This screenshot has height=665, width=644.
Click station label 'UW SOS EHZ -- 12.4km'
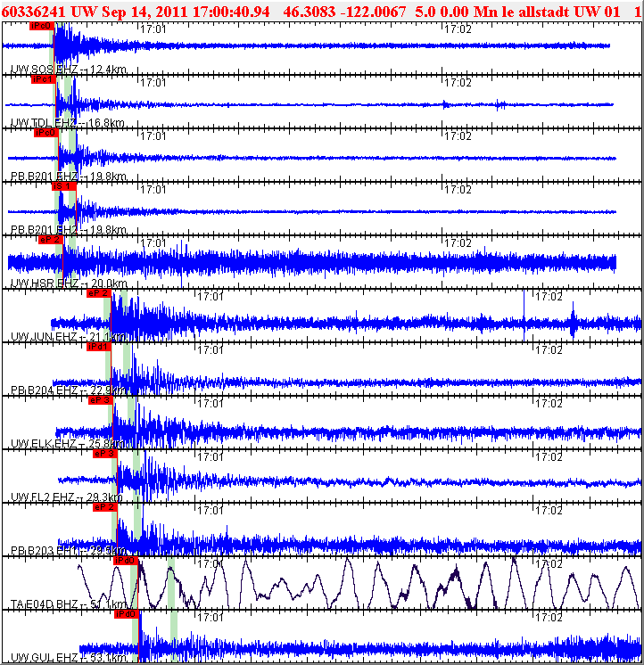69,70
